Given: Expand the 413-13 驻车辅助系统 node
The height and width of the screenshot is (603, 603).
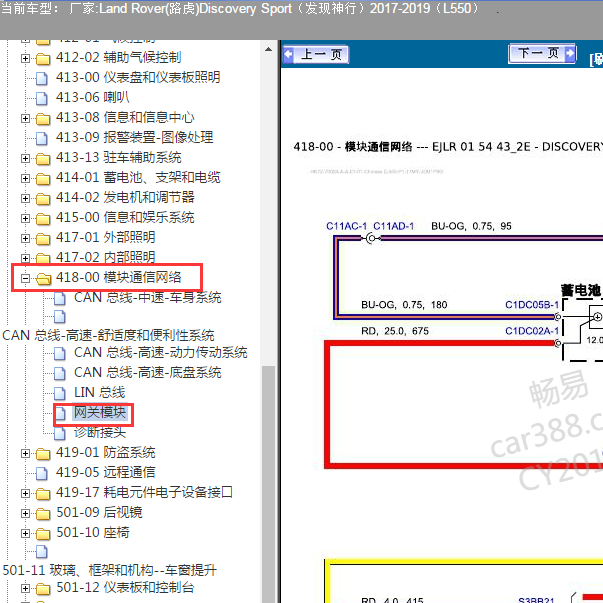Looking at the screenshot, I should tap(25, 158).
